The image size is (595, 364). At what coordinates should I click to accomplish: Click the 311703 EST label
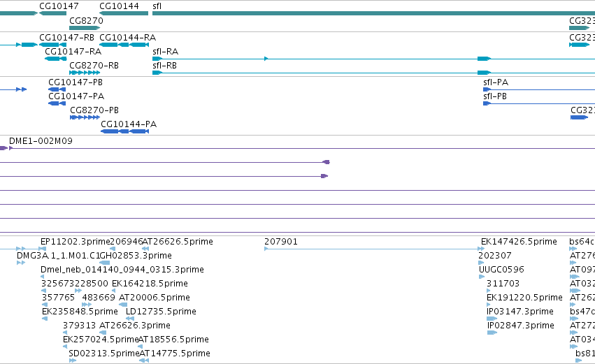click(503, 284)
